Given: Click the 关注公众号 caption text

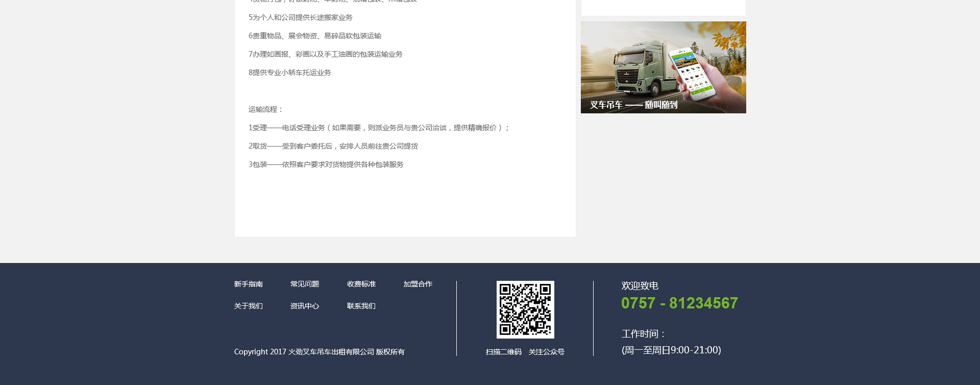Looking at the screenshot, I should [x=546, y=352].
